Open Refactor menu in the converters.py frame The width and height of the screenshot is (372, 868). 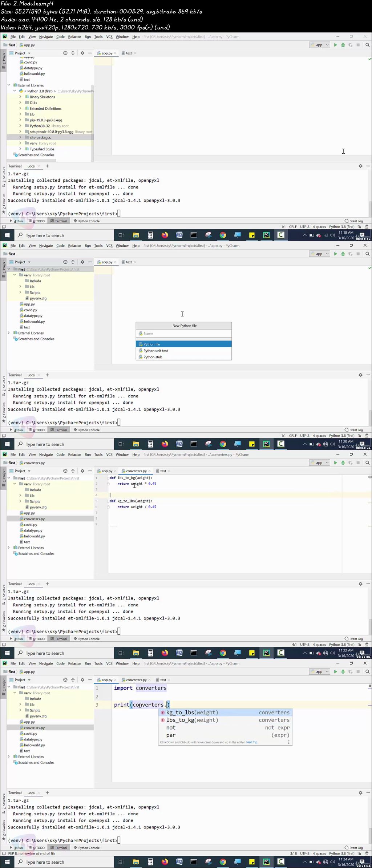[74, 455]
